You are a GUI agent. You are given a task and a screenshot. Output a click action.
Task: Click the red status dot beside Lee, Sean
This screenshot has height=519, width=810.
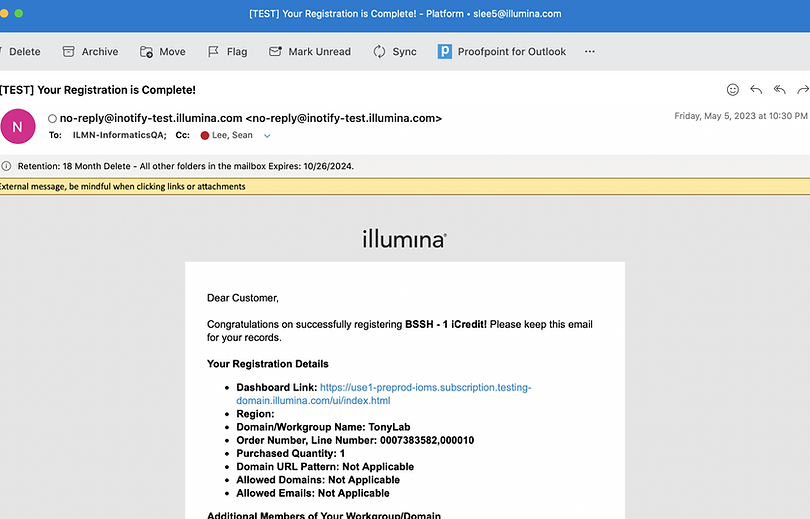205,135
